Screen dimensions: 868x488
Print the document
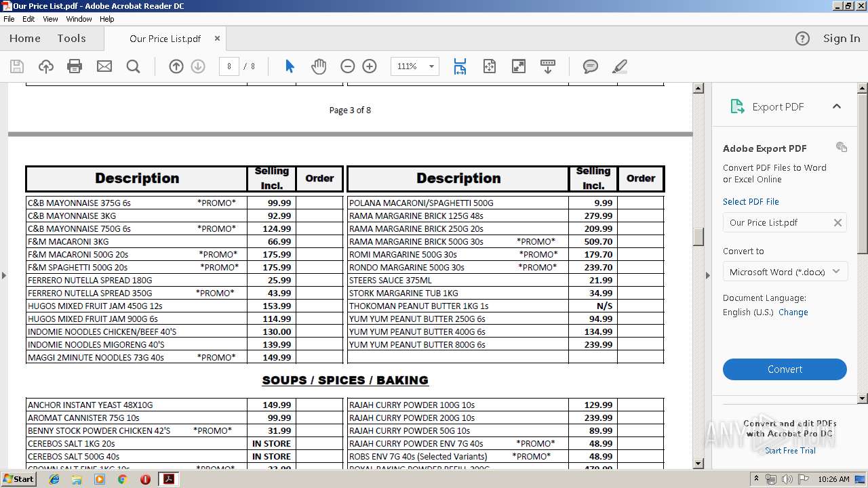coord(75,66)
